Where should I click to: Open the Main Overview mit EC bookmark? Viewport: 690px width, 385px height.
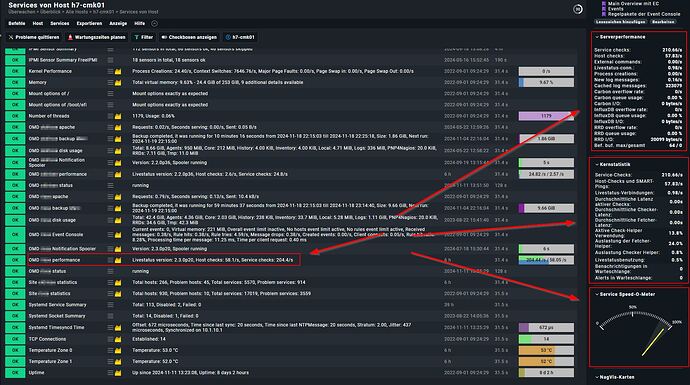pyautogui.click(x=633, y=4)
